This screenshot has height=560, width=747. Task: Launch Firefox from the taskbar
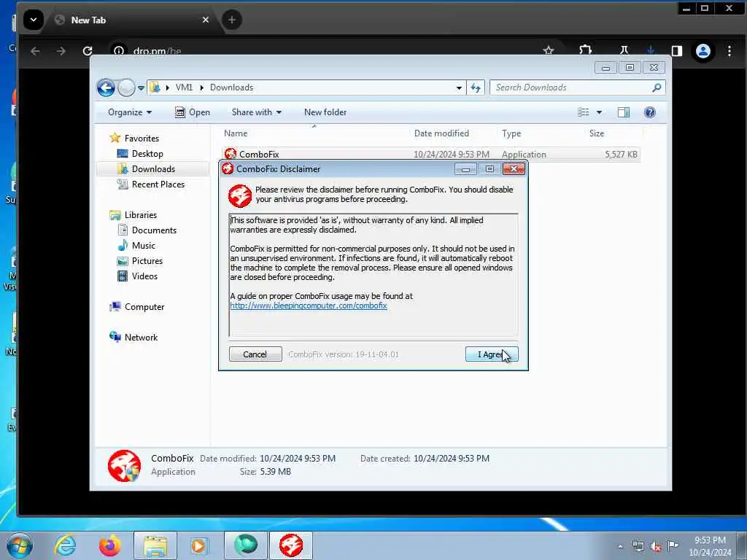click(110, 545)
